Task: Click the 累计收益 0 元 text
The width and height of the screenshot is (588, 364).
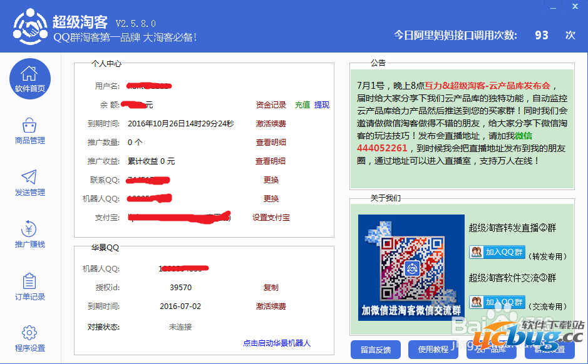Action: [x=151, y=161]
